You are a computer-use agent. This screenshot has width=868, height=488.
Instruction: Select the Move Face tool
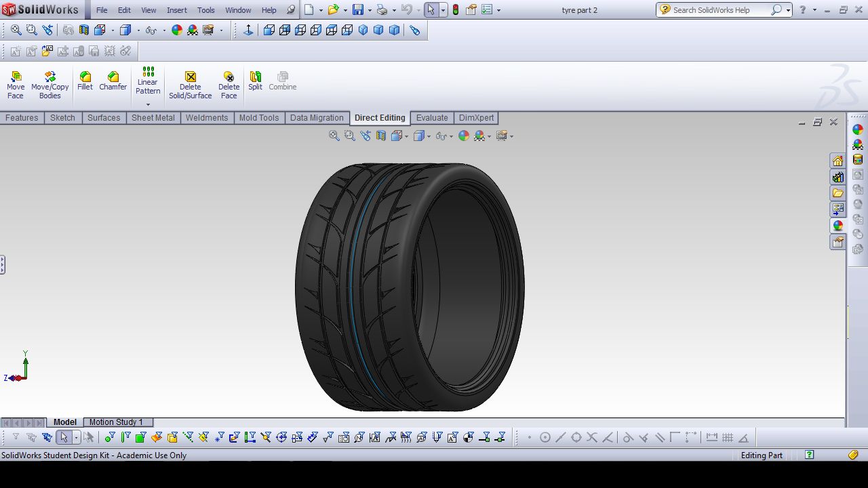(x=16, y=85)
